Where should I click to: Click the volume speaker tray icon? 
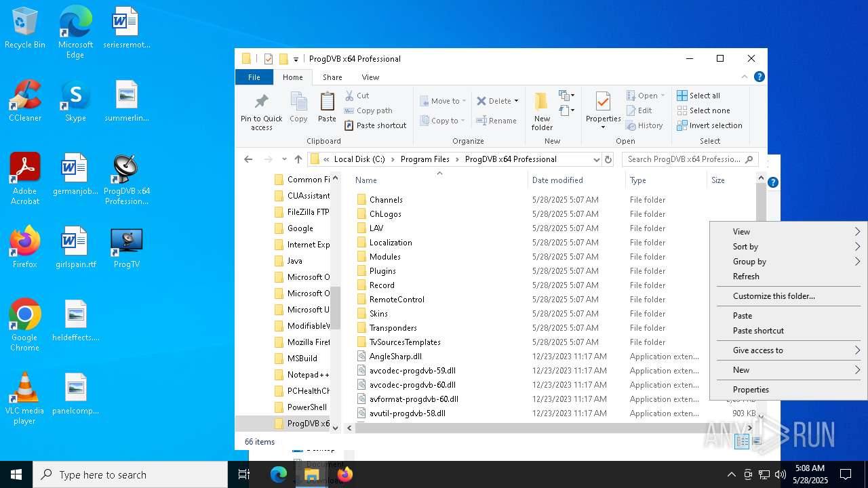tap(780, 474)
